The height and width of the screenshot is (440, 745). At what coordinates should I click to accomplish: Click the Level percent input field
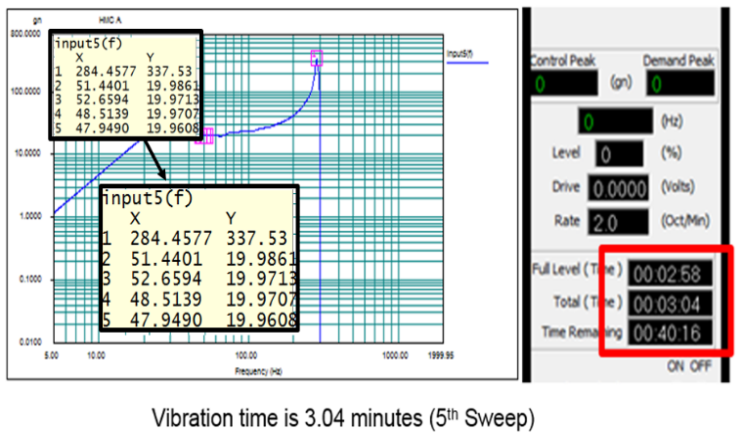(x=616, y=155)
